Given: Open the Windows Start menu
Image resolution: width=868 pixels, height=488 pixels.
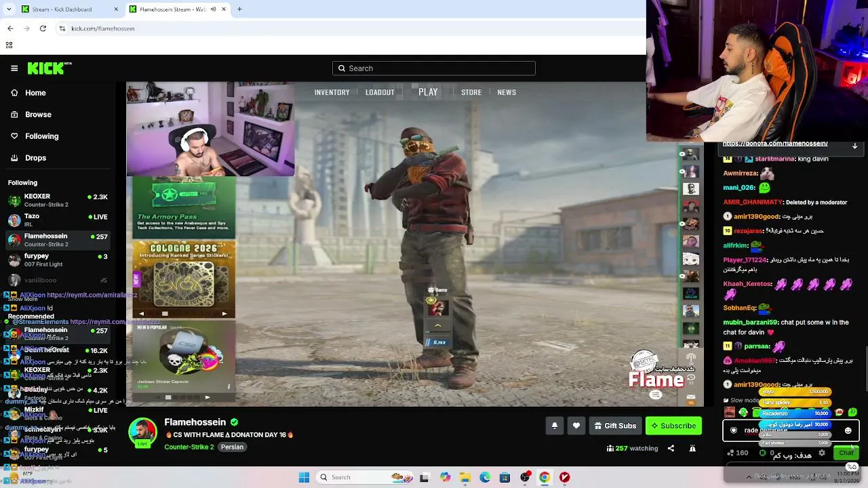Looking at the screenshot, I should 304,477.
